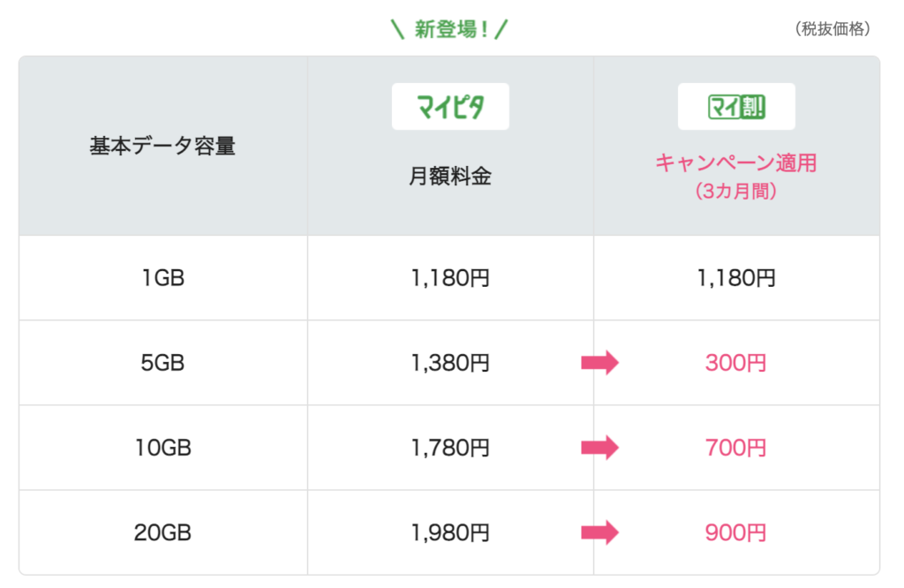
Task: Click the 1,380円 monthly price
Action: coord(450,363)
